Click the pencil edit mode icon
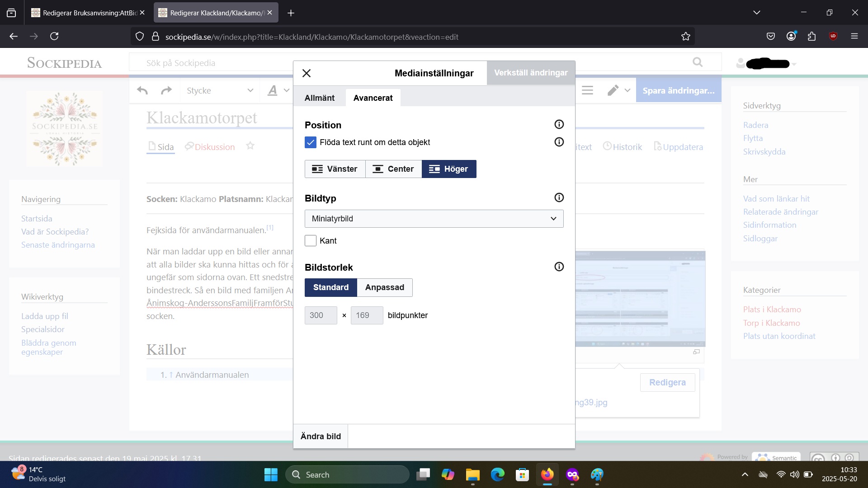 point(613,90)
